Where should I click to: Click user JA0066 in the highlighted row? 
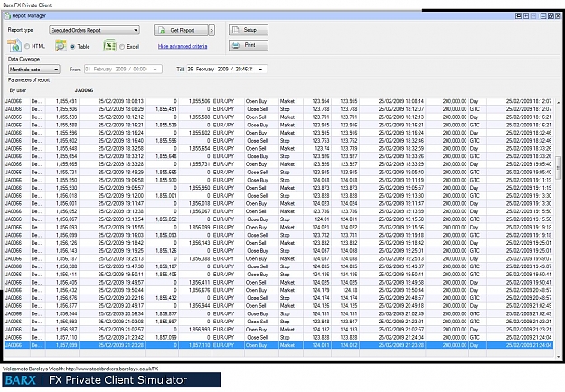pyautogui.click(x=14, y=345)
